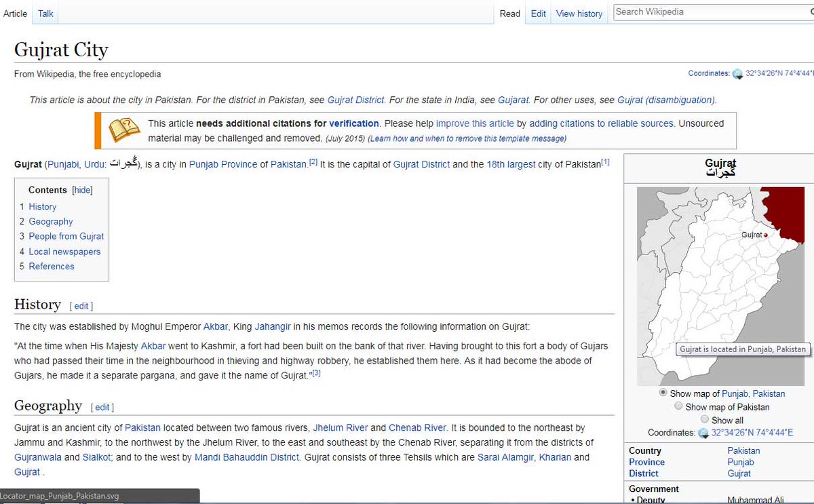Jump to Local newspapers in contents
The width and height of the screenshot is (814, 504).
click(64, 251)
